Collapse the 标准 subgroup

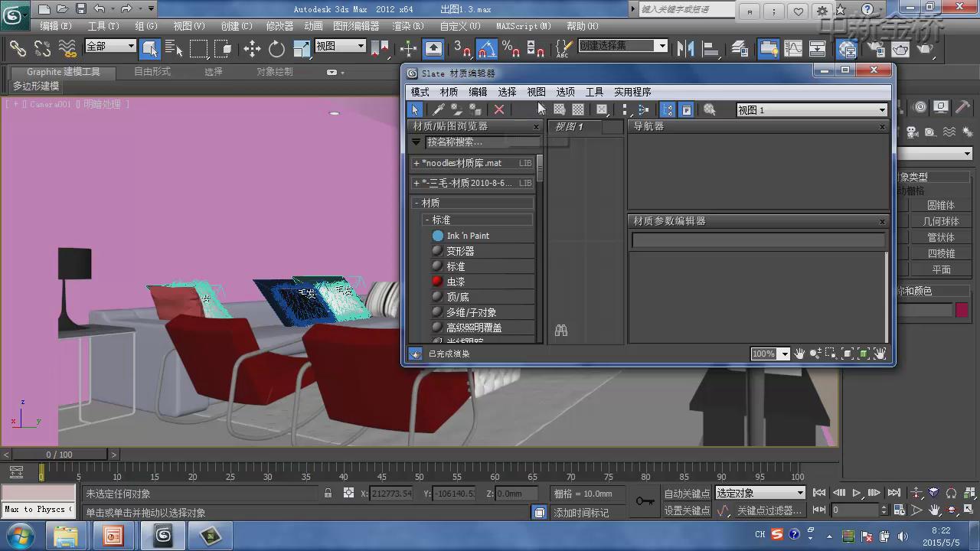point(478,220)
